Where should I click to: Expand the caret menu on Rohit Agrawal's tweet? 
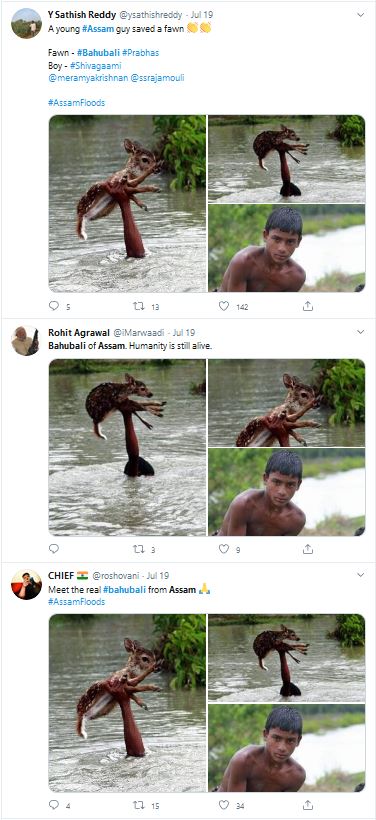[x=360, y=332]
